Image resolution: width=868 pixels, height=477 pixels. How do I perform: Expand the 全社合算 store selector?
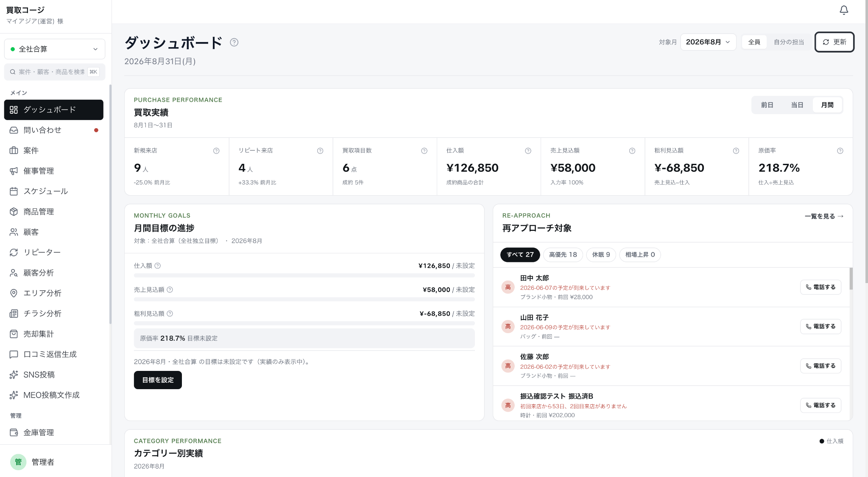(x=55, y=49)
